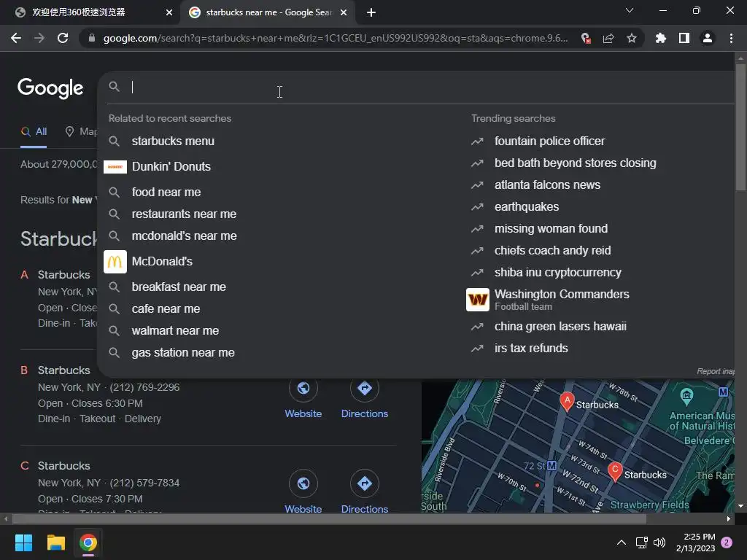Reload the current page

pos(63,38)
